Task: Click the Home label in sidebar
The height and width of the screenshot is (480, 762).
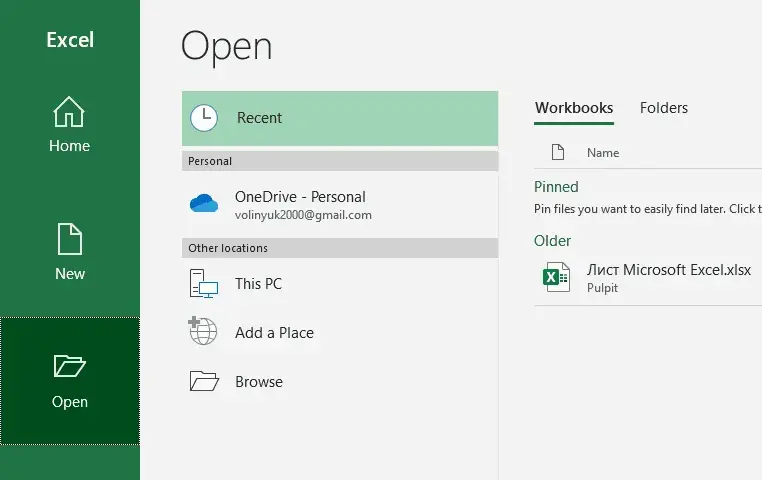Action: (69, 146)
